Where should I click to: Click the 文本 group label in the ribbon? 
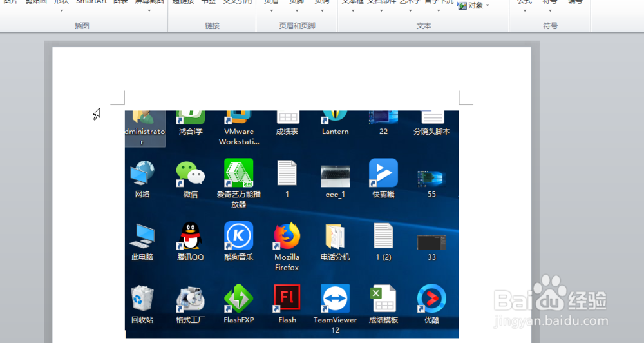coord(424,26)
